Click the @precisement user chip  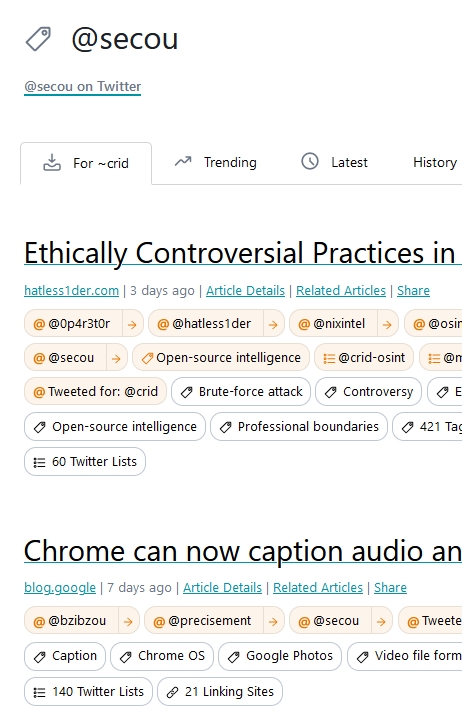point(204,621)
